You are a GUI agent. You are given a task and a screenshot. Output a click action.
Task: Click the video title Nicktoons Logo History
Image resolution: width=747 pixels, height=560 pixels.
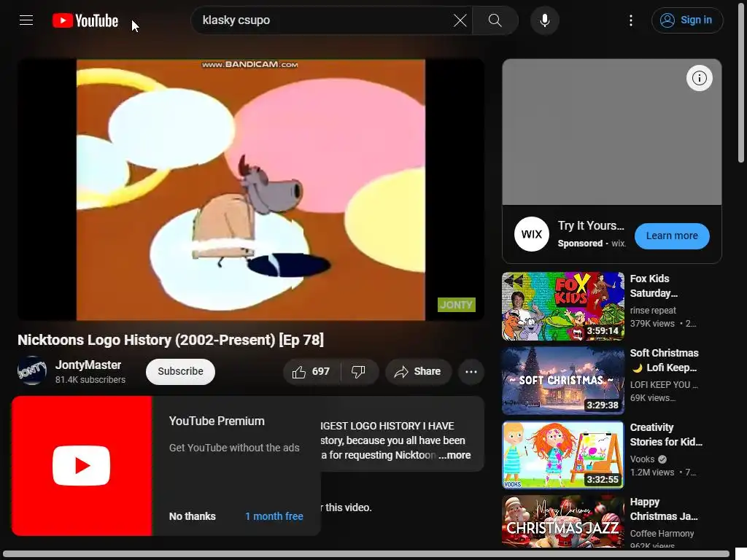pyautogui.click(x=171, y=340)
